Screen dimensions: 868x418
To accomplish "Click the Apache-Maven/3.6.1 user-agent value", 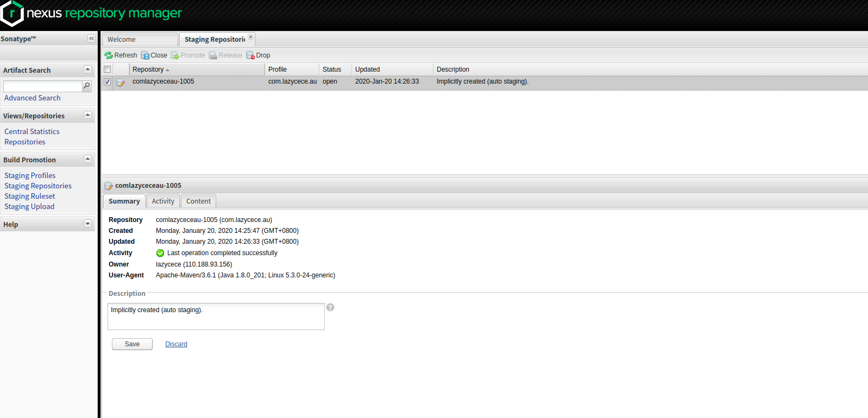I will click(x=246, y=275).
